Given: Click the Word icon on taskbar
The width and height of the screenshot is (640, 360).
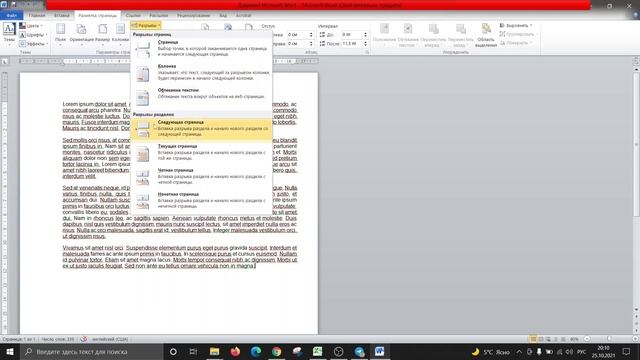Looking at the screenshot, I should pyautogui.click(x=380, y=351).
